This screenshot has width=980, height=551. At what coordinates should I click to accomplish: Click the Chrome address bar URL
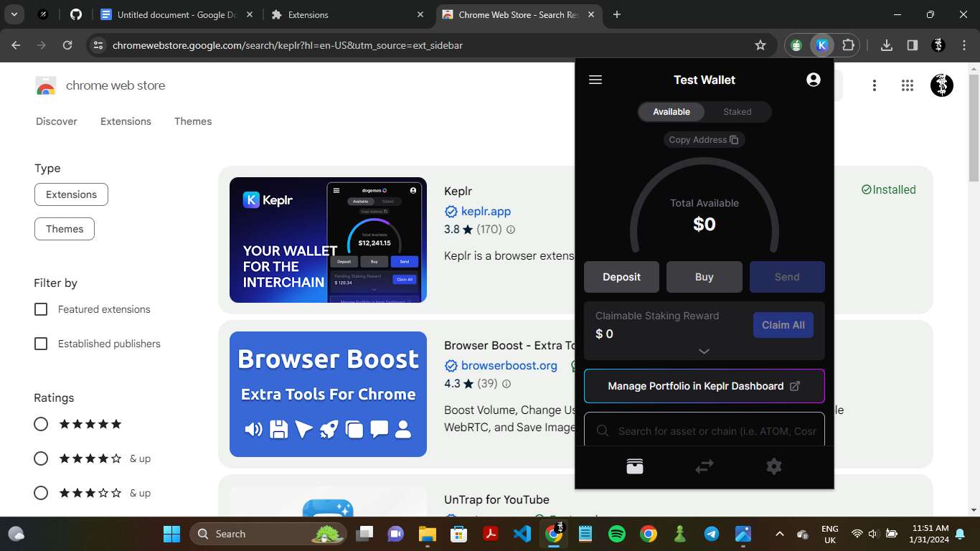click(x=288, y=45)
